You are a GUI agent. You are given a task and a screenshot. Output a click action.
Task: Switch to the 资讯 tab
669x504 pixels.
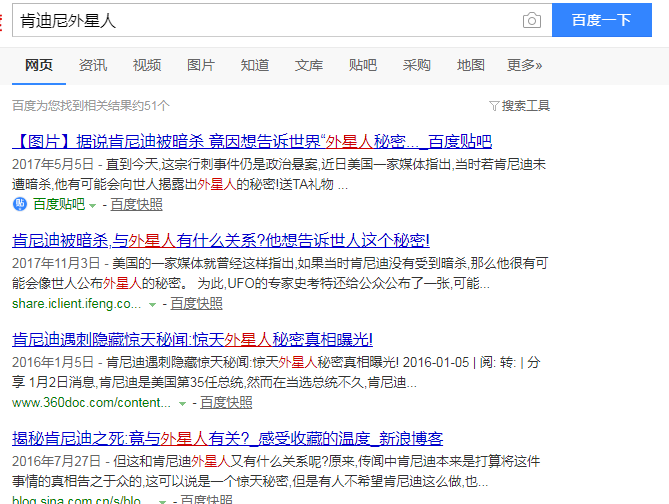coord(93,65)
